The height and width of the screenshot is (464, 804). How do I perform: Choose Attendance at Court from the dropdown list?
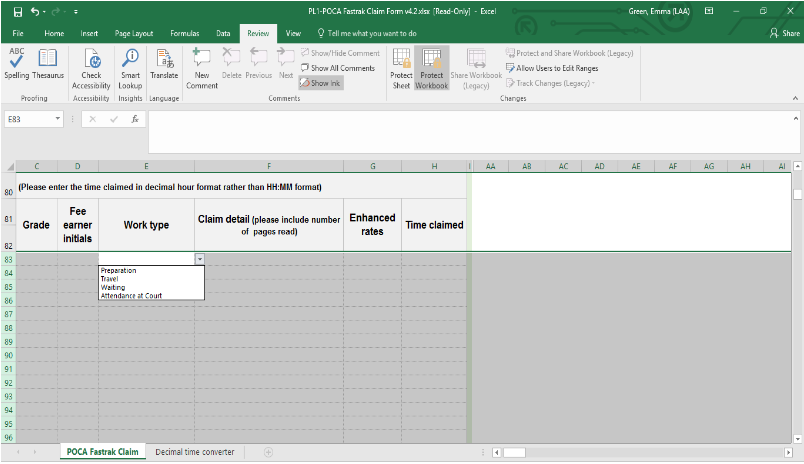(x=131, y=296)
